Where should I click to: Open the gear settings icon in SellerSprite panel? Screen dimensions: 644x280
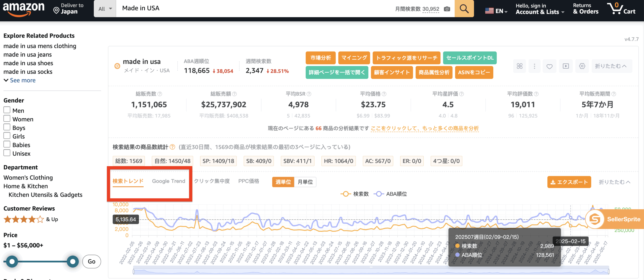[582, 66]
